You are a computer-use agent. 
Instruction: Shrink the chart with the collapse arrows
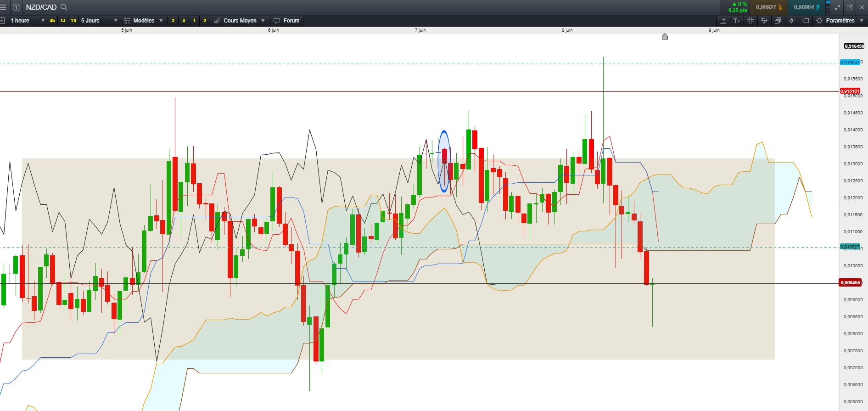(x=838, y=7)
